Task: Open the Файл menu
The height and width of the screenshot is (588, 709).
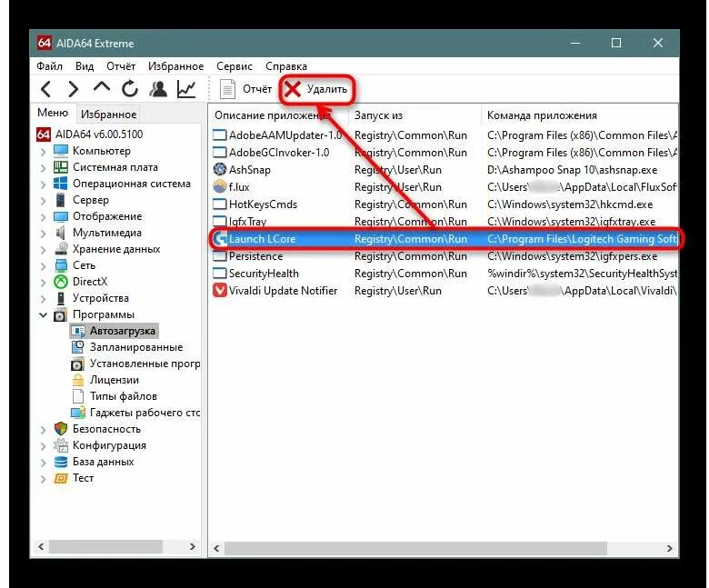Action: pyautogui.click(x=49, y=66)
